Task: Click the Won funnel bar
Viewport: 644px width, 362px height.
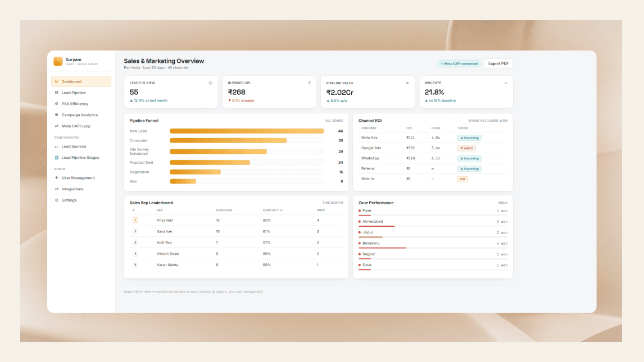Action: tap(183, 181)
